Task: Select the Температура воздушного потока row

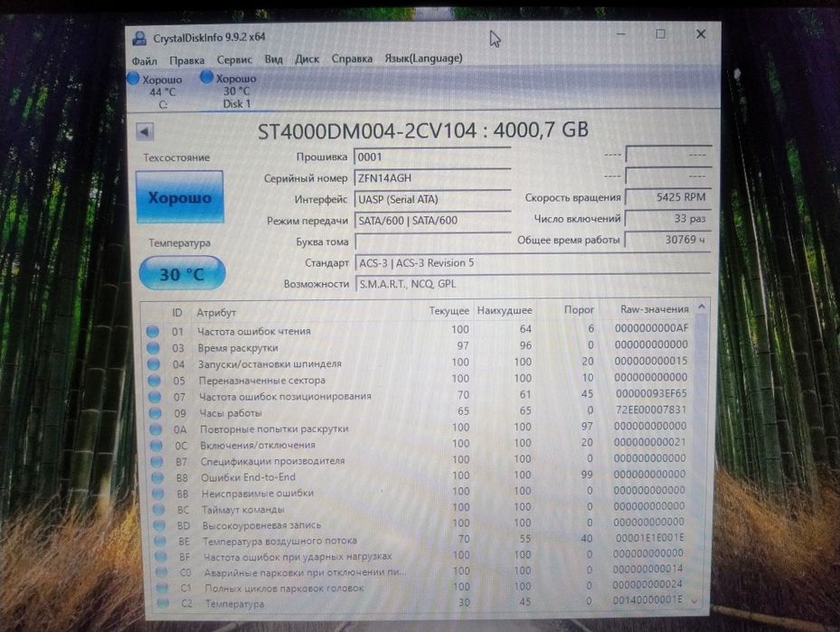Action: pos(419,540)
